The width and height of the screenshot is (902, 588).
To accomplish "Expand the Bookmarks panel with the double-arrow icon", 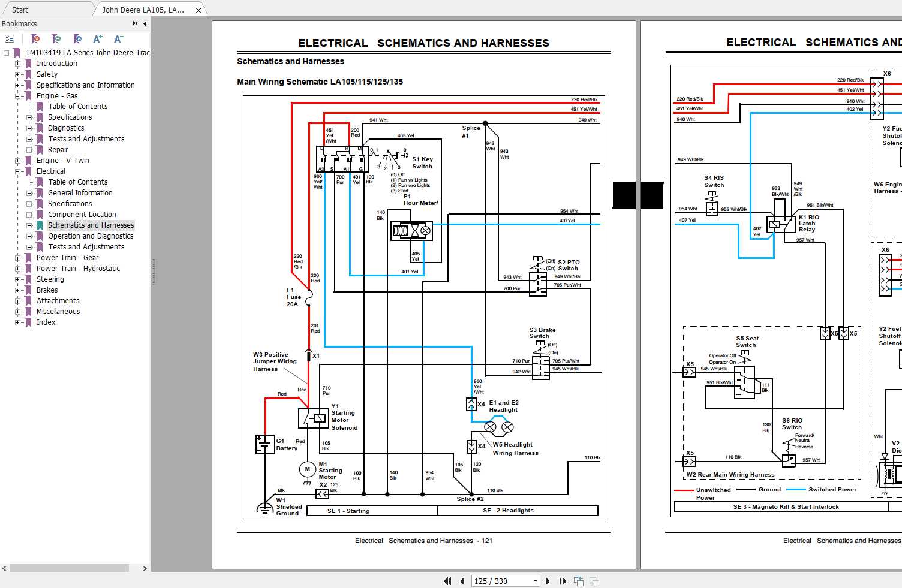I will pos(136,23).
